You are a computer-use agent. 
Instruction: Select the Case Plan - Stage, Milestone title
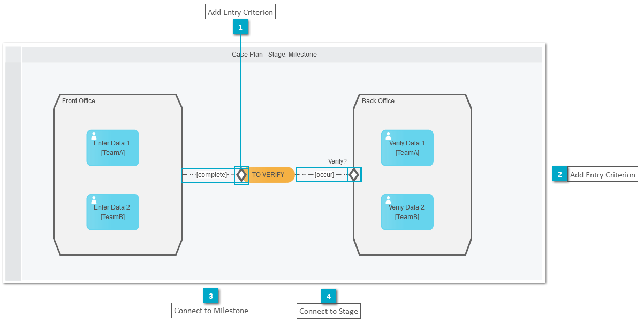[274, 55]
